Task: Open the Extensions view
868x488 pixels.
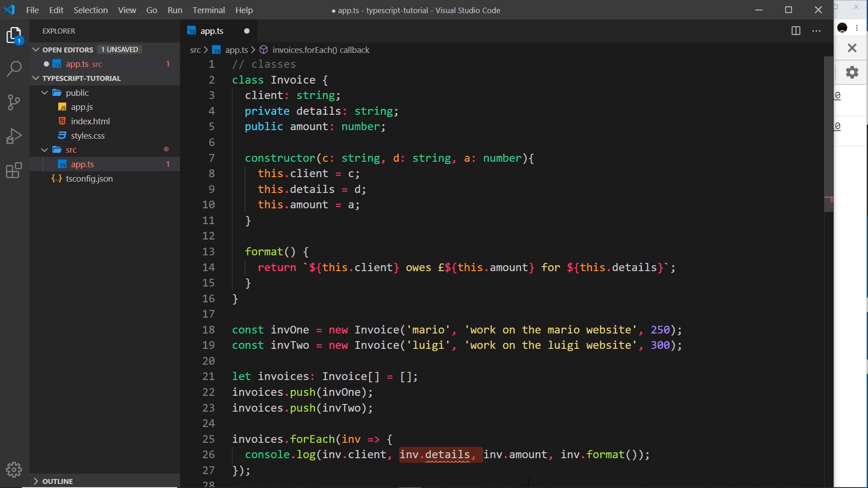Action: coord(14,170)
